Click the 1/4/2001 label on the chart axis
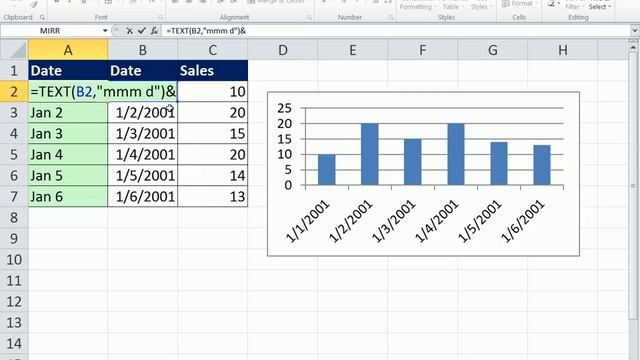 pyautogui.click(x=437, y=221)
